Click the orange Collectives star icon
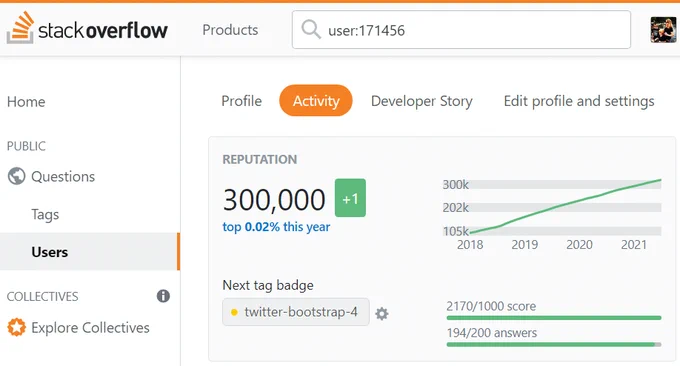The height and width of the screenshot is (366, 680). pyautogui.click(x=16, y=327)
